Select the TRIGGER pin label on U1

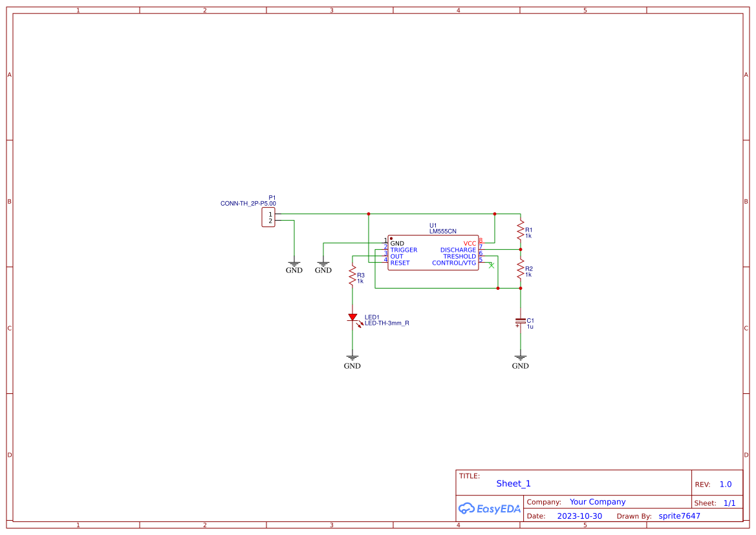tap(402, 250)
